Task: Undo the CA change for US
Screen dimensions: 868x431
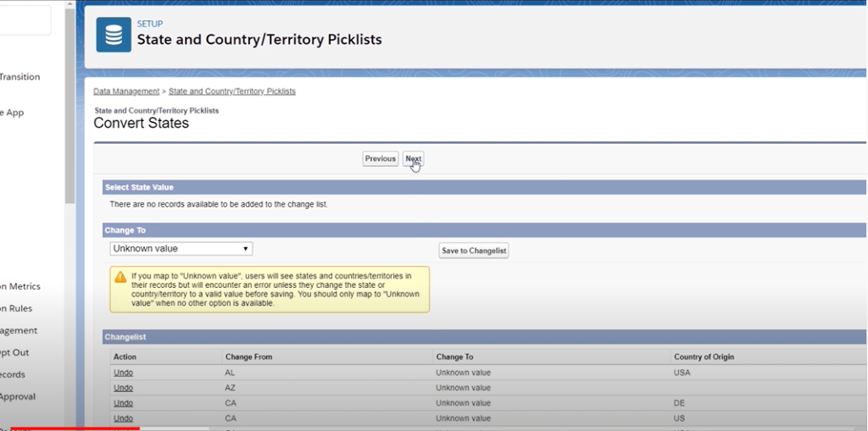Action: (123, 418)
